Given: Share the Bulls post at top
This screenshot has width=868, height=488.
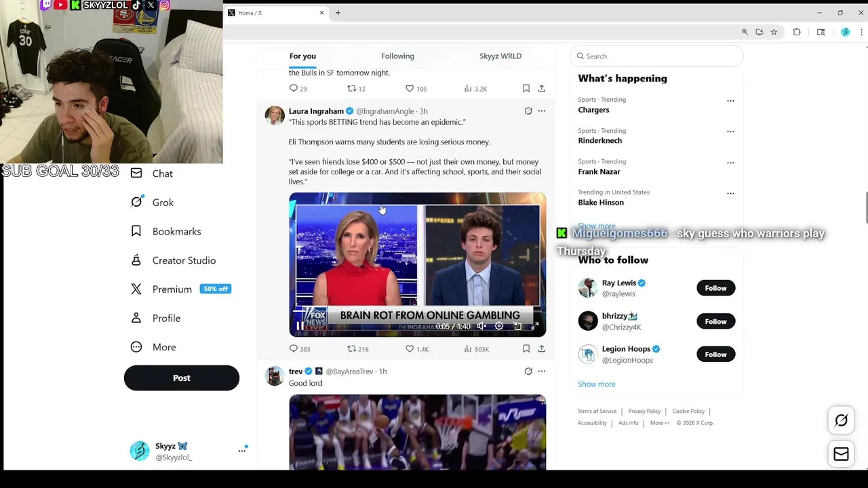Looking at the screenshot, I should pyautogui.click(x=541, y=89).
